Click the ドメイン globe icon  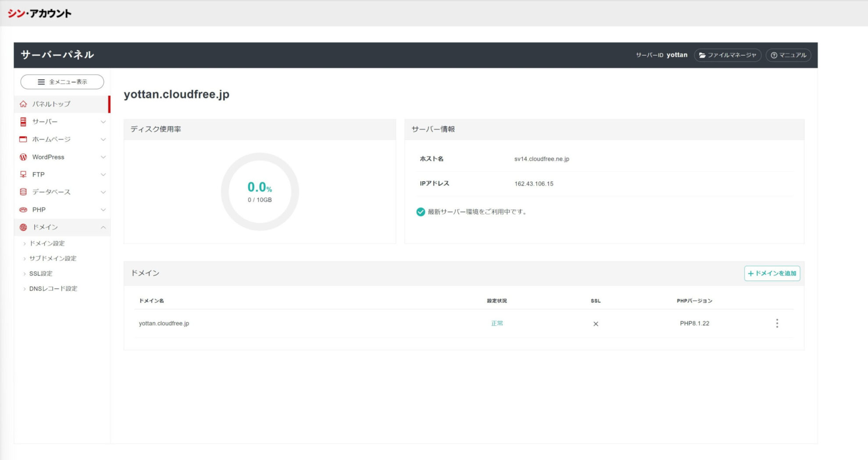click(23, 227)
